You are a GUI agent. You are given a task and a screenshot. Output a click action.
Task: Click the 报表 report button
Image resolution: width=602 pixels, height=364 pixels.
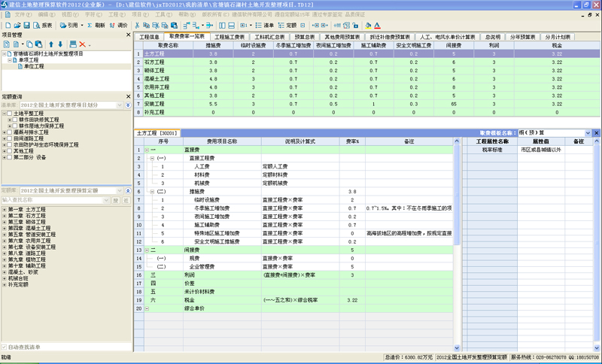click(44, 25)
